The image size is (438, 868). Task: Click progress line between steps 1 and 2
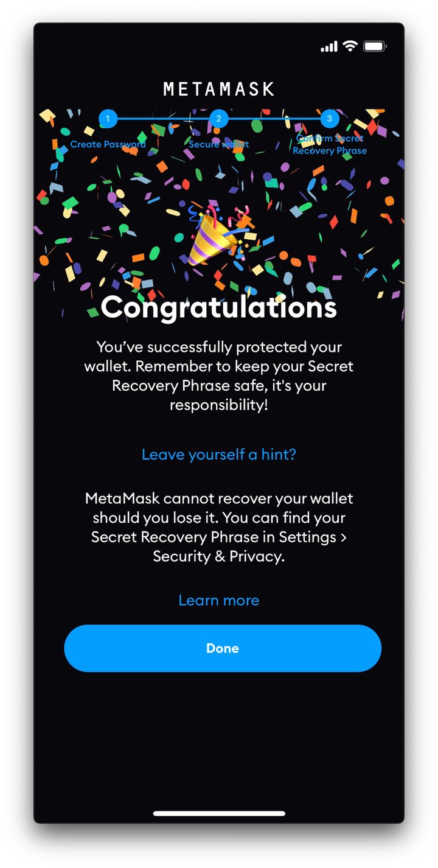163,119
